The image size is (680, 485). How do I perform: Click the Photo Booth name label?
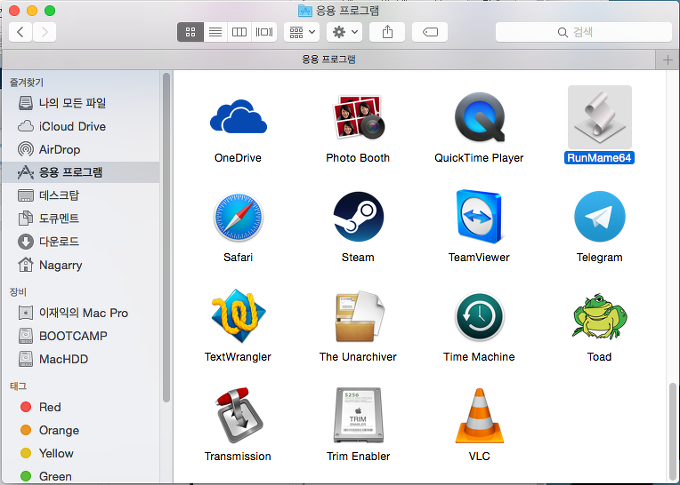pyautogui.click(x=358, y=158)
